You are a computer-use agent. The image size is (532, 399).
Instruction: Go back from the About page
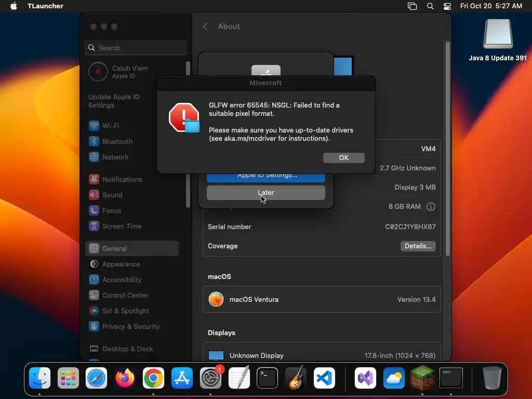[x=205, y=26]
